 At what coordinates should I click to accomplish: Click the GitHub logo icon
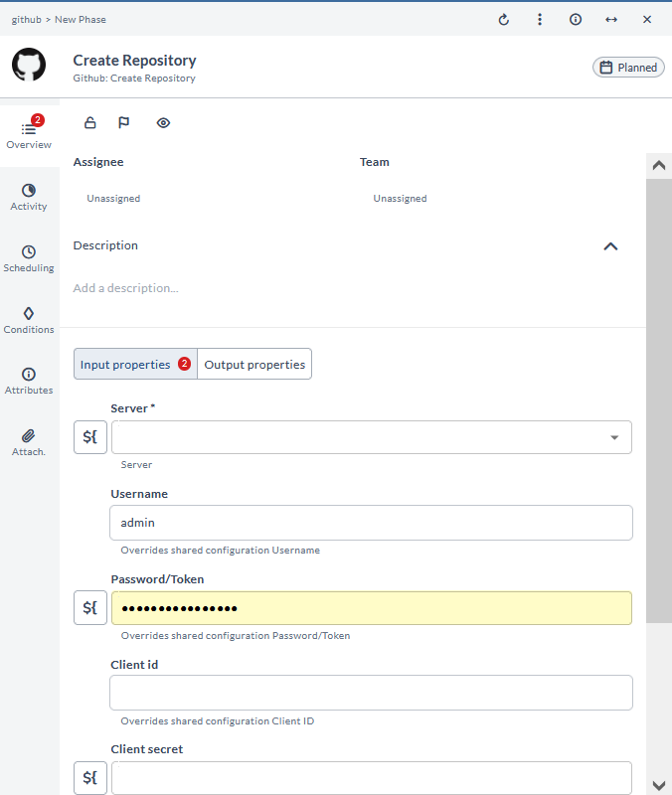coord(29,65)
